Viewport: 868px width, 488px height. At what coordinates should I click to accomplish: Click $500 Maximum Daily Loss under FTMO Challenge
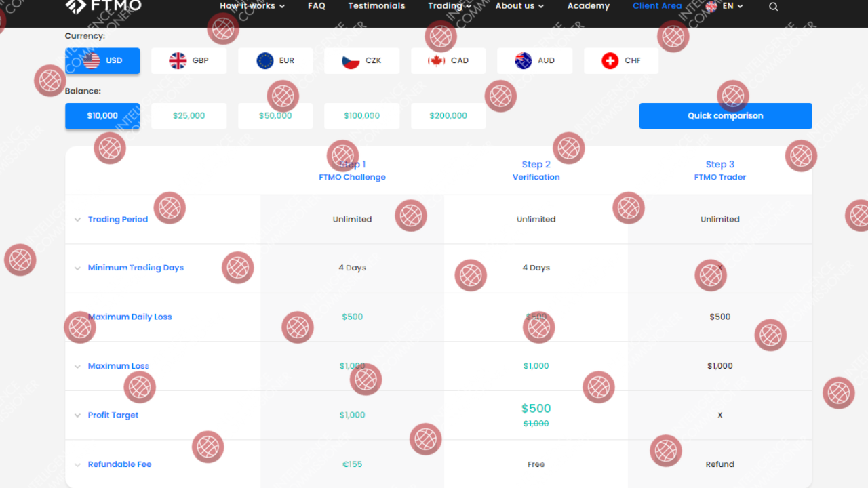click(352, 317)
